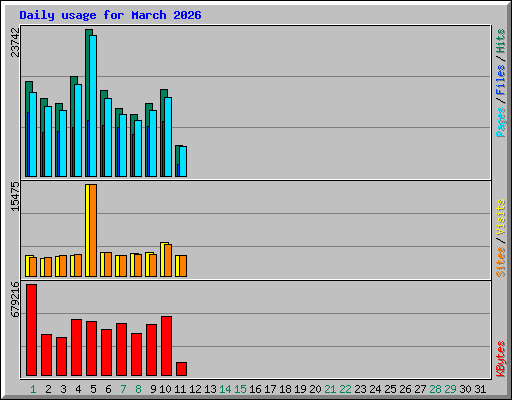Select green day 7 label on x-axis
The width and height of the screenshot is (512, 400).
point(123,389)
